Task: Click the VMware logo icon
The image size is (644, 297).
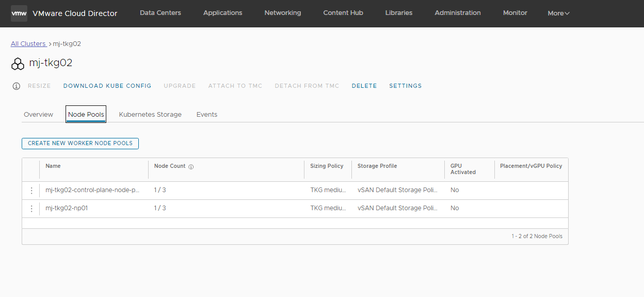Action: click(19, 13)
